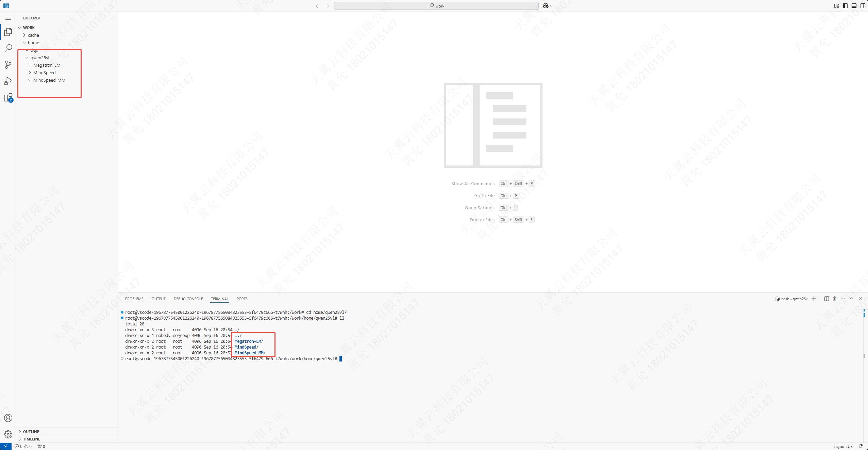The width and height of the screenshot is (868, 450).
Task: Open the Manage gear menu
Action: 8,434
